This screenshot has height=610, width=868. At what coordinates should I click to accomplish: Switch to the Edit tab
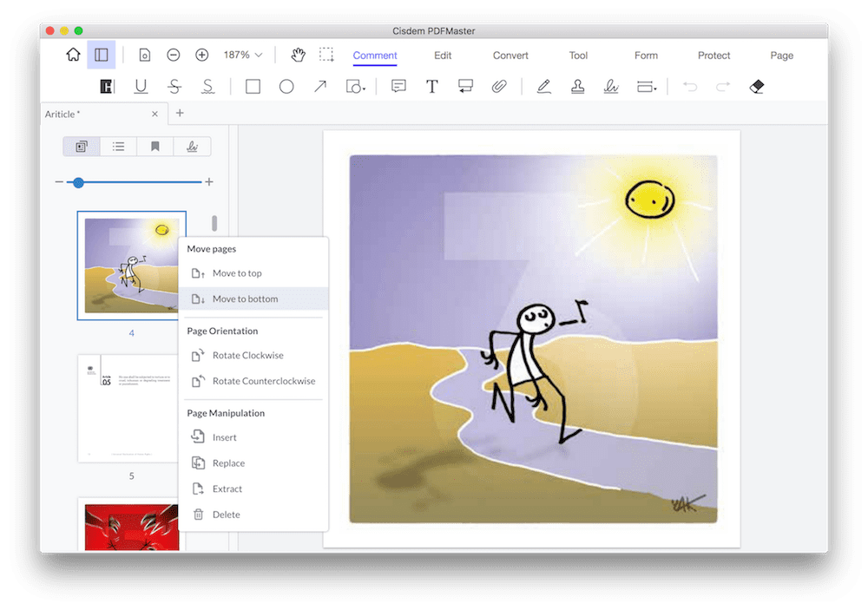click(x=443, y=56)
